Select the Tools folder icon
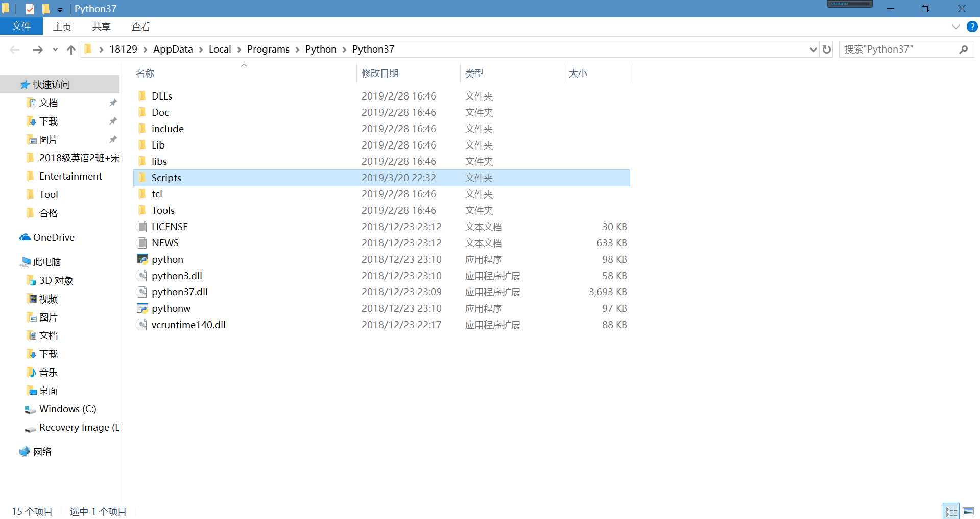 (x=142, y=210)
